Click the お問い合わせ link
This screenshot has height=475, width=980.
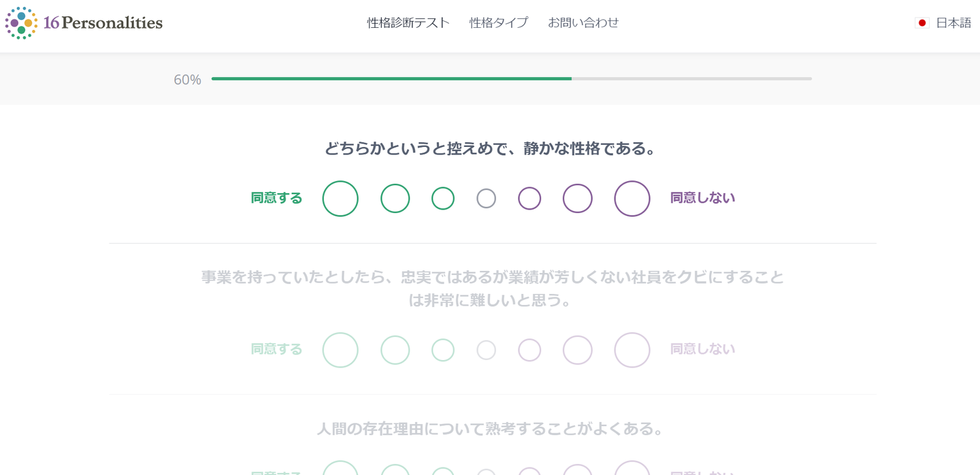(583, 22)
